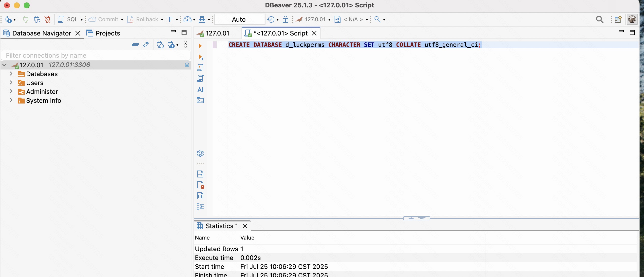Expand the Databases folder

pyautogui.click(x=11, y=74)
